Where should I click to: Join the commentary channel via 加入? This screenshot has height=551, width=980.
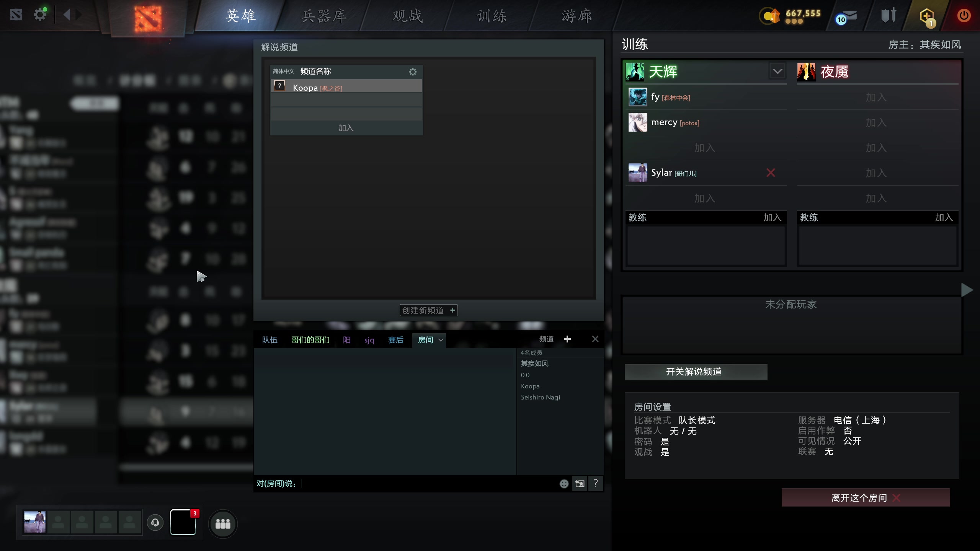tap(346, 128)
